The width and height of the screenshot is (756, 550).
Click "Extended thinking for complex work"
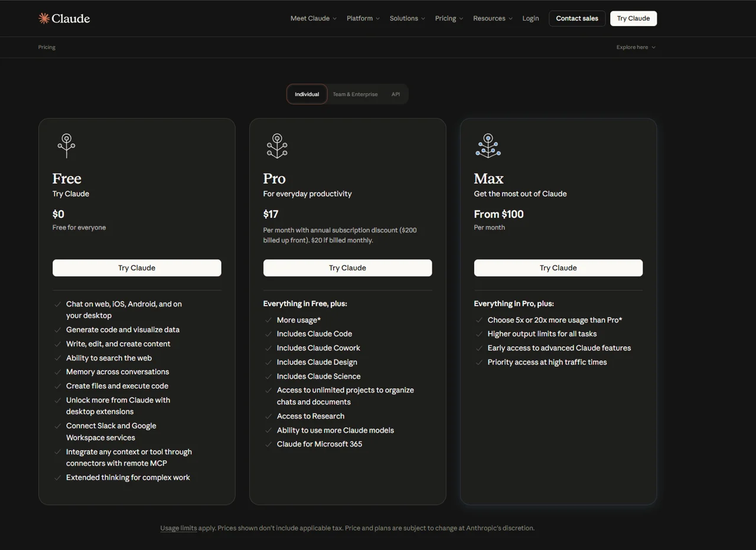pos(128,477)
